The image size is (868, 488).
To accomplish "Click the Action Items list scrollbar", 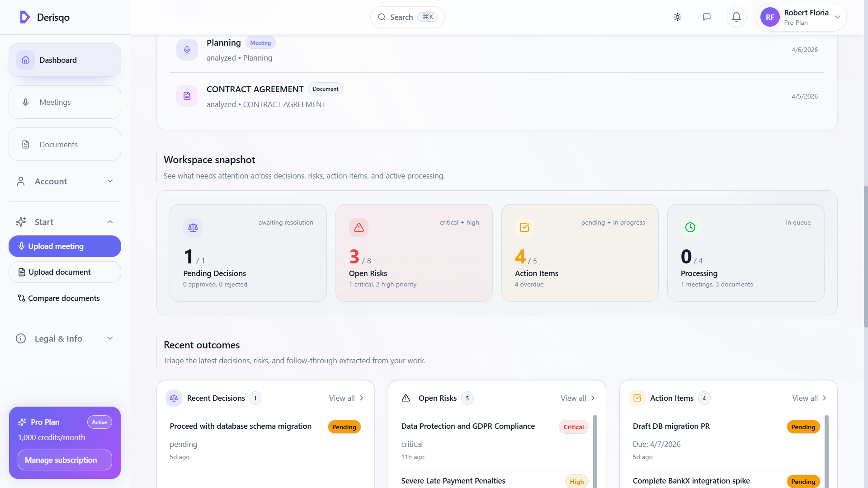I will click(827, 451).
